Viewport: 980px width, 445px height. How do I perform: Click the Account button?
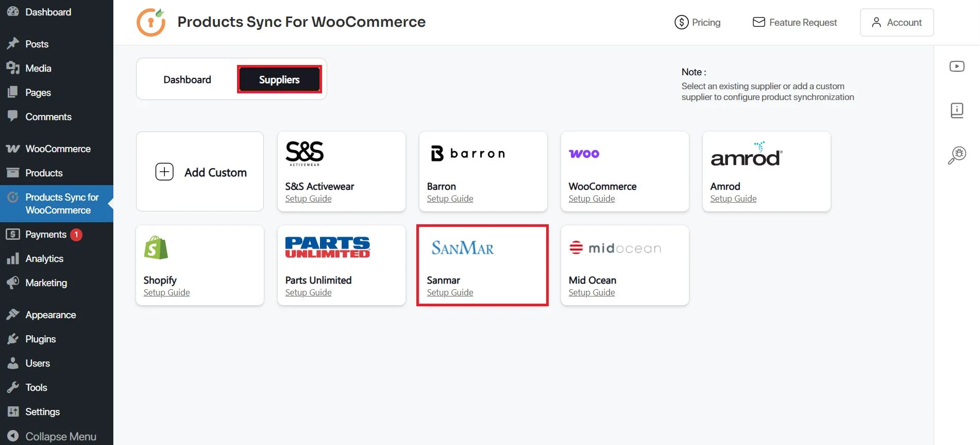tap(896, 22)
